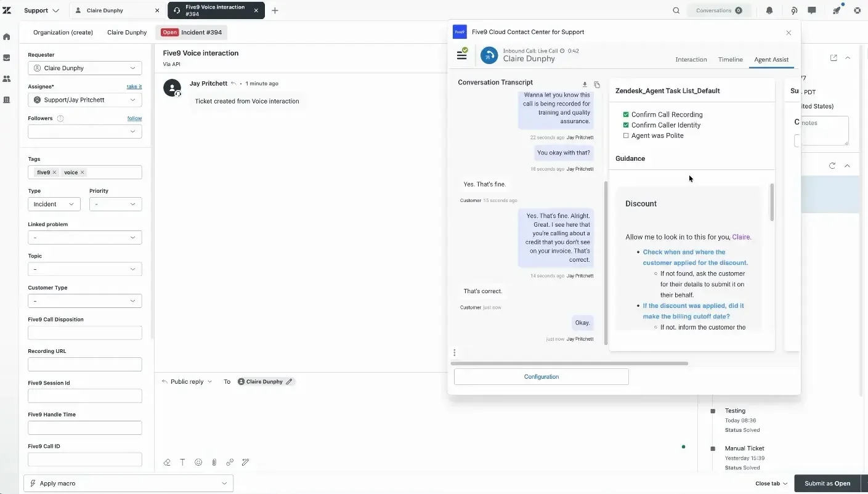Add a new tab with plus icon
Viewport: 868px width, 494px height.
coord(275,10)
